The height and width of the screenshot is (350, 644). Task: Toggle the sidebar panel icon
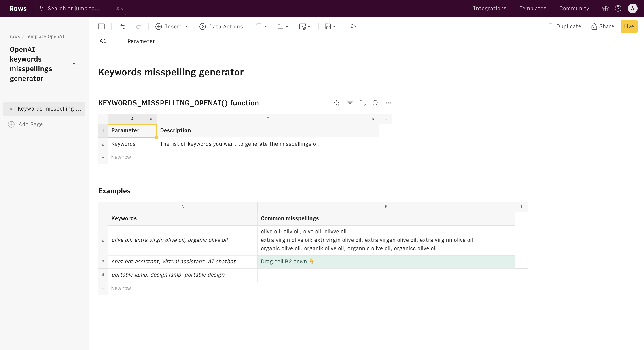point(101,27)
